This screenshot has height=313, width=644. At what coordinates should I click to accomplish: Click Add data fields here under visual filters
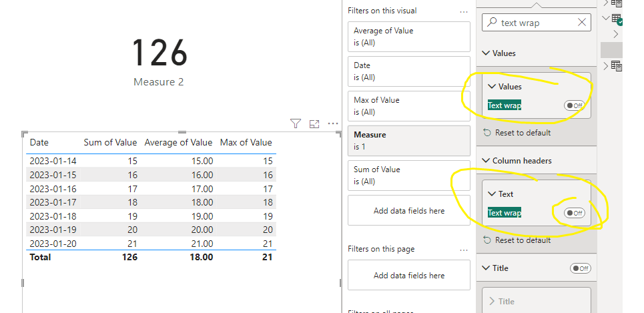pyautogui.click(x=408, y=210)
